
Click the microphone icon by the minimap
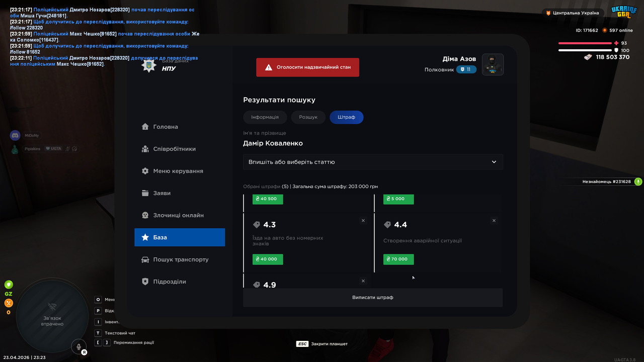[x=78, y=346]
